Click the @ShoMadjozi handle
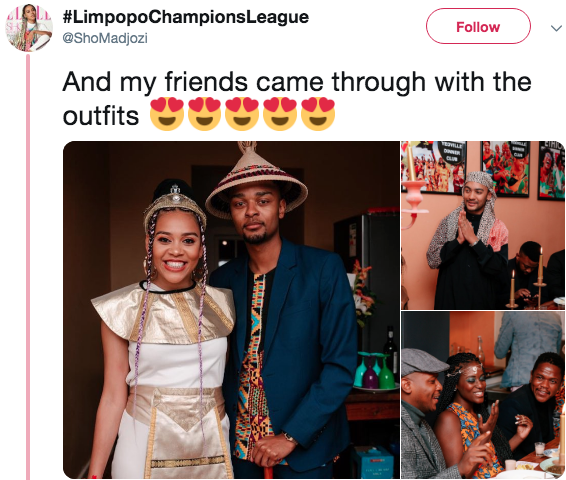 pyautogui.click(x=105, y=38)
